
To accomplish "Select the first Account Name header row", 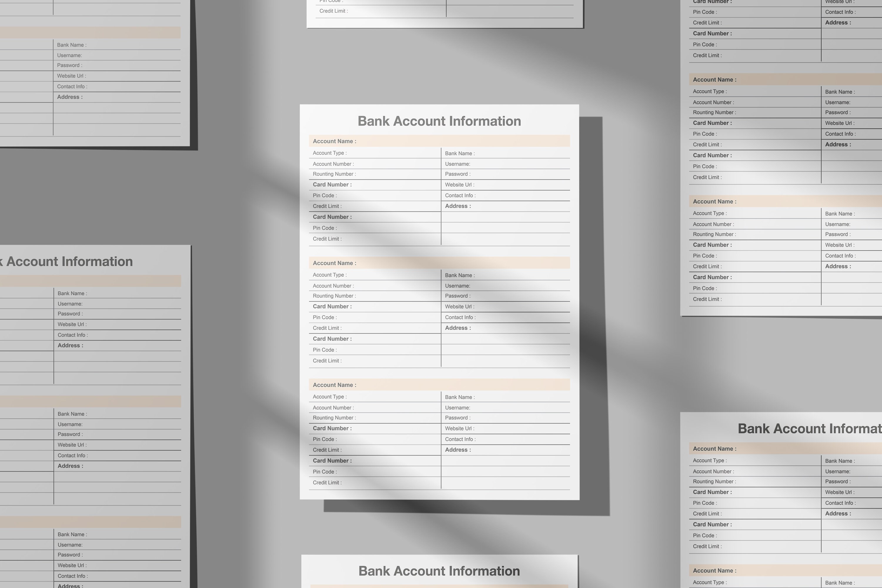I will coord(439,141).
